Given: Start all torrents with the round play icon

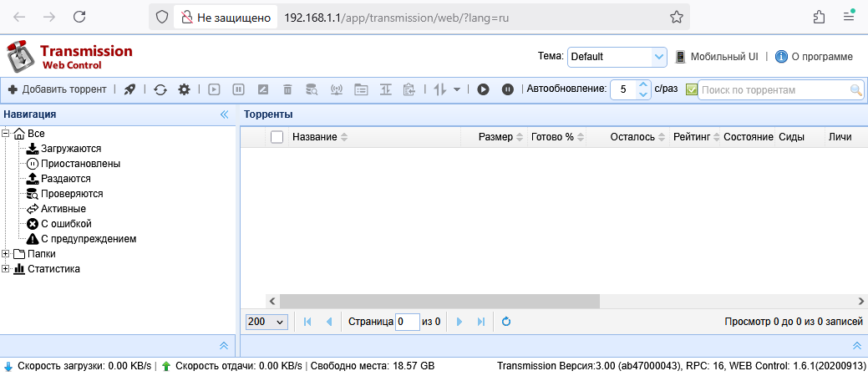Looking at the screenshot, I should (x=483, y=89).
